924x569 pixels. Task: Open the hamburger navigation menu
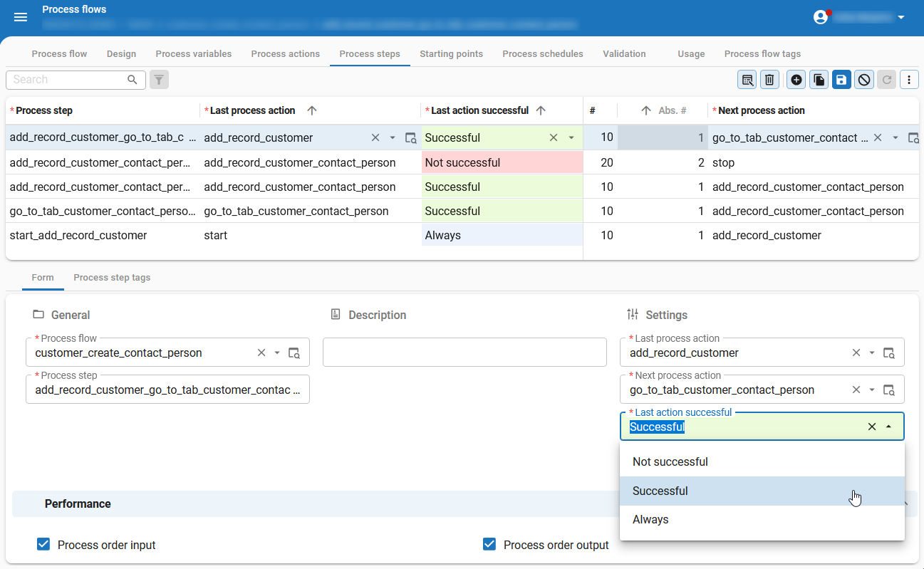(x=21, y=17)
